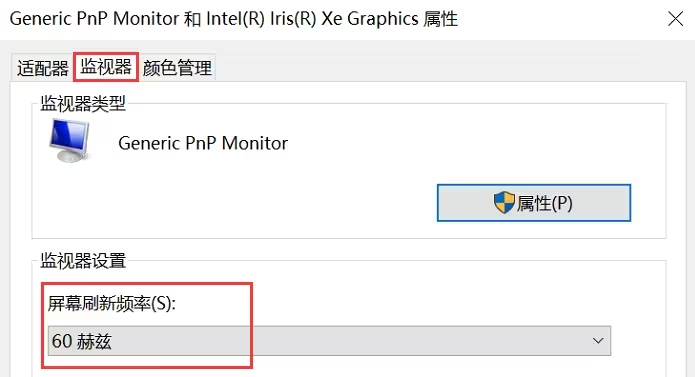The height and width of the screenshot is (377, 695).
Task: Click the blue monitor icon
Action: click(x=70, y=140)
